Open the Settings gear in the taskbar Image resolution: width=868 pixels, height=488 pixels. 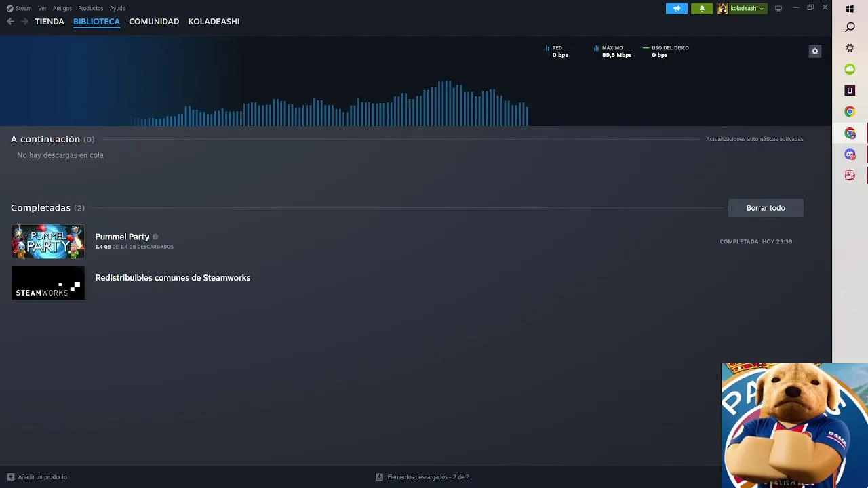click(x=850, y=48)
